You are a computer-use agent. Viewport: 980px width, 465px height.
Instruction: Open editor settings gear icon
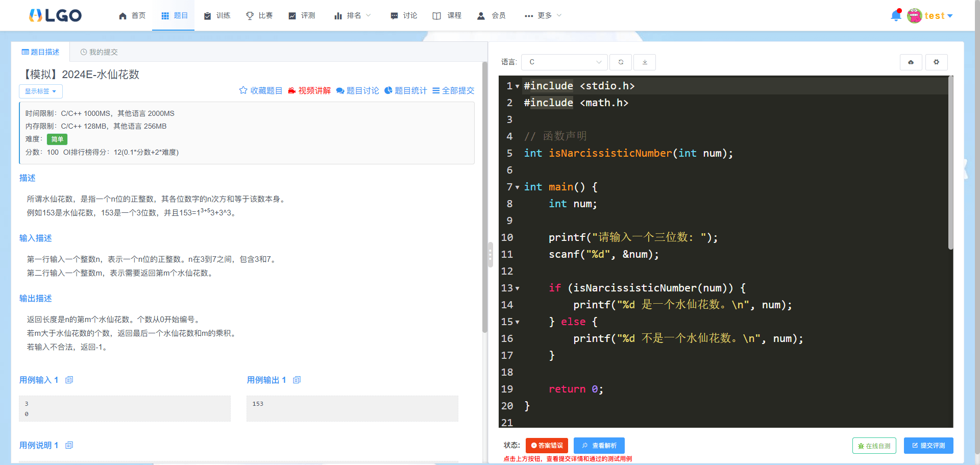936,62
